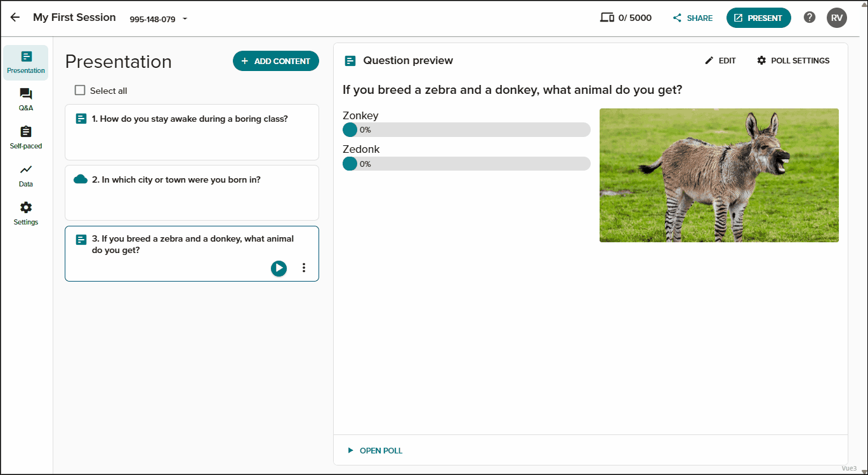Go back using the arrow icon
868x475 pixels.
point(15,18)
